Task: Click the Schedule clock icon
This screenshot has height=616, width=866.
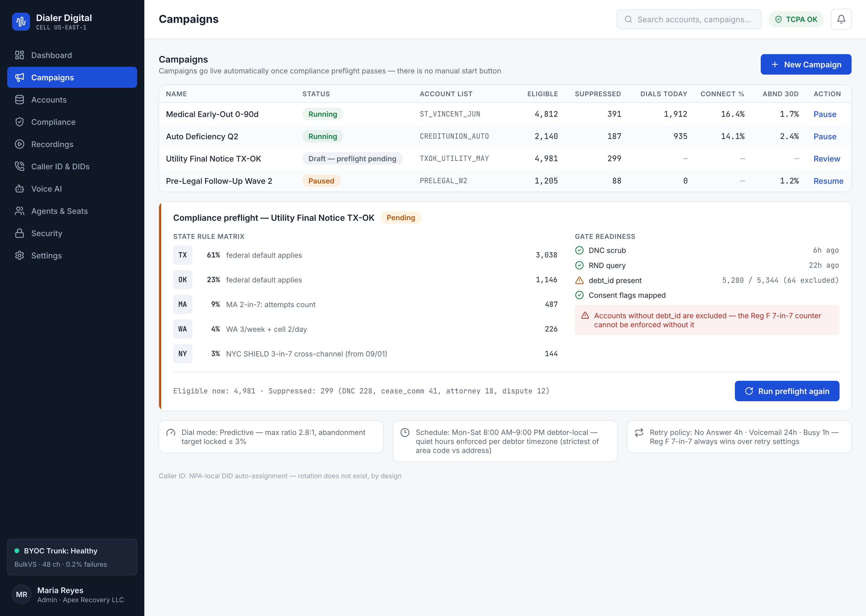Action: tap(405, 433)
